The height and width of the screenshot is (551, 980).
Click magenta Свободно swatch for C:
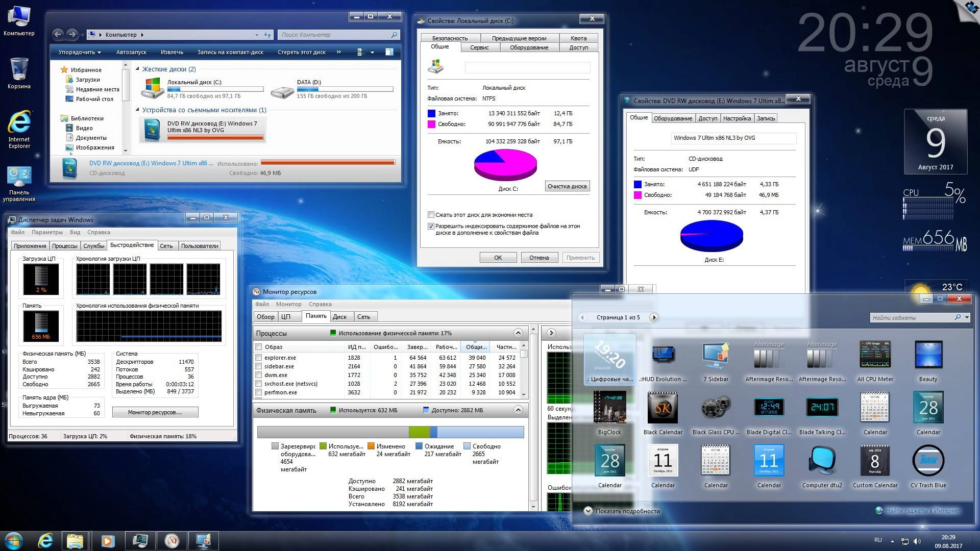pos(431,124)
